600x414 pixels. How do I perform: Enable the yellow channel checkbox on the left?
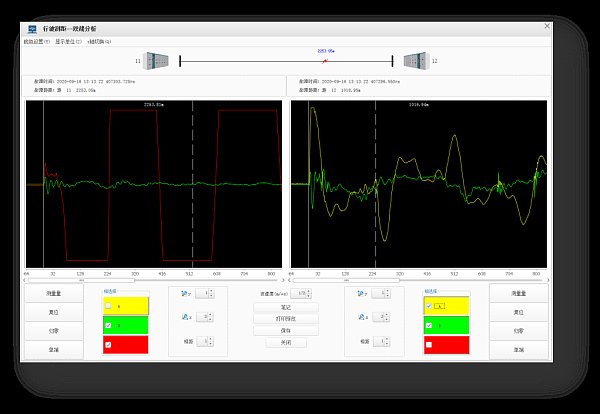click(x=108, y=304)
